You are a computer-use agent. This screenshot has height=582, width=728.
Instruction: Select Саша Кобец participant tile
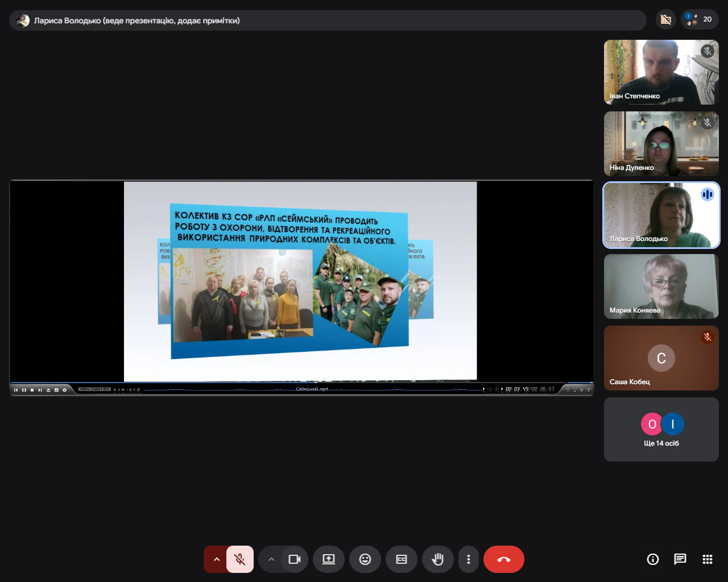point(661,358)
